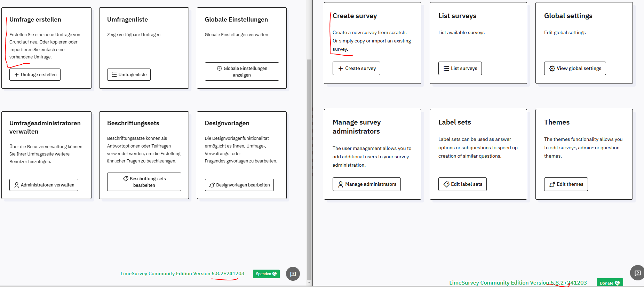Viewport: 644px width, 287px height.
Task: Open German LimeSurvey Community Edition version link
Action: (x=182, y=274)
